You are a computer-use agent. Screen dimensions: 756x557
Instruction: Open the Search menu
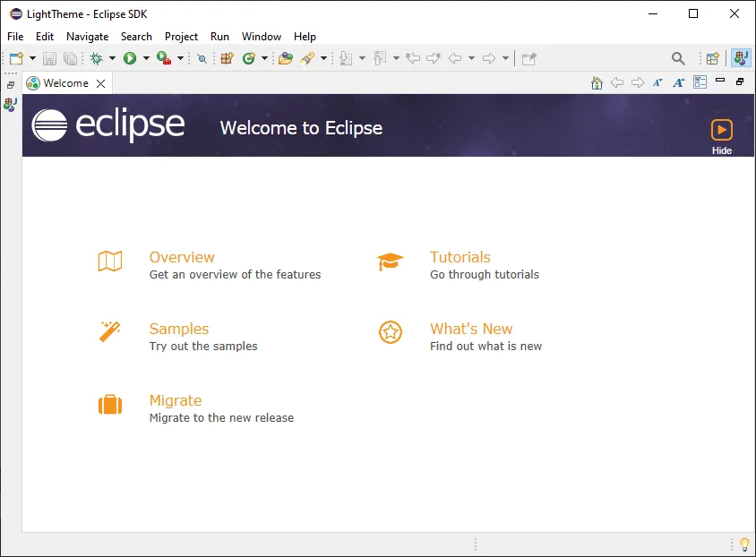pyautogui.click(x=136, y=37)
